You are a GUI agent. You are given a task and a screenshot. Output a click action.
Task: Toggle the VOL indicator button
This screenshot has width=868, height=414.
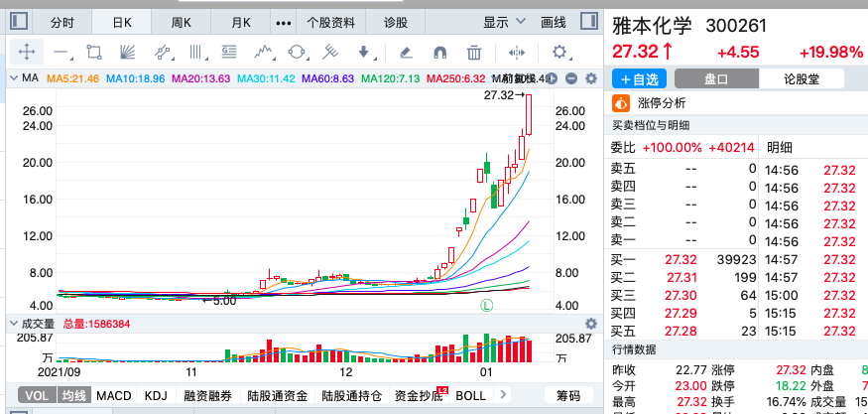coord(36,395)
